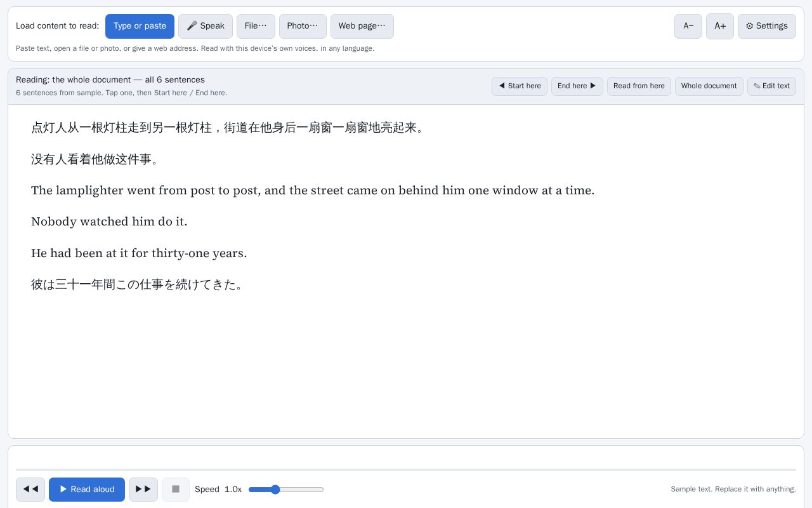Decrease text size with A−
The height and width of the screenshot is (508, 812).
coord(688,26)
